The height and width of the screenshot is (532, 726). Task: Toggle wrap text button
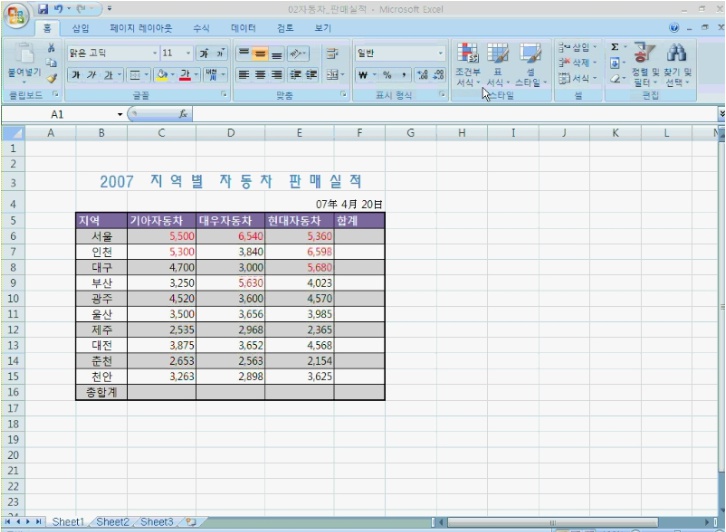(332, 54)
